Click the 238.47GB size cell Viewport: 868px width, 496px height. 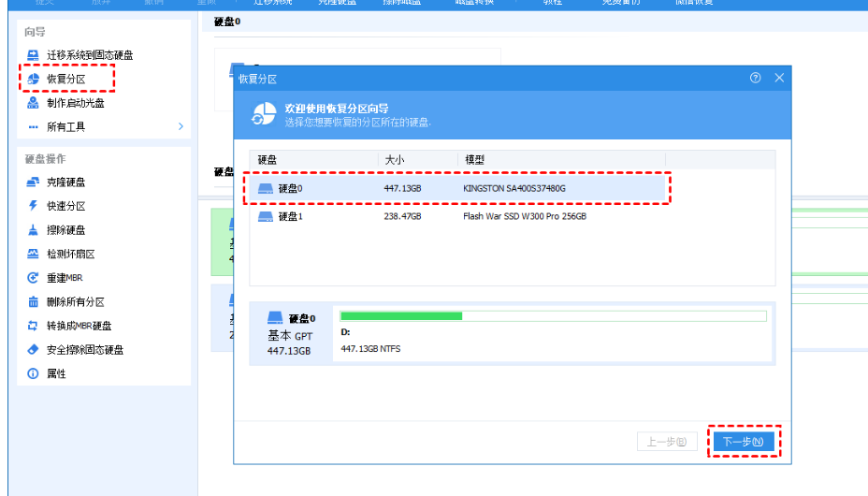(x=402, y=216)
